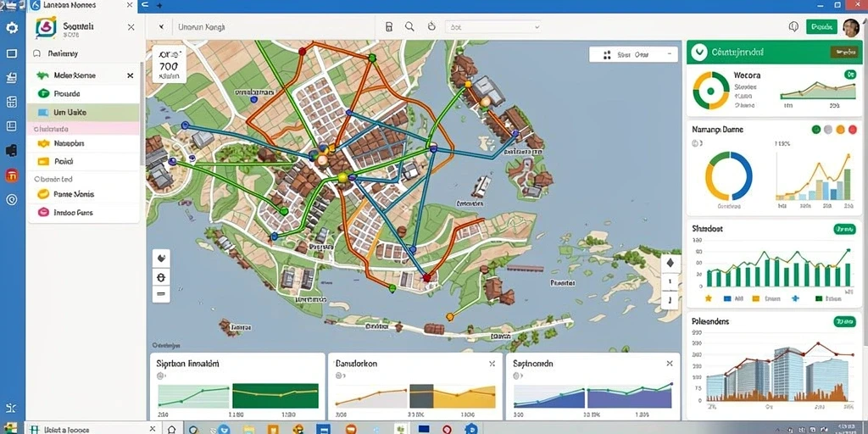The width and height of the screenshot is (868, 434).
Task: Toggle the green badge in Wocora card
Action: click(x=849, y=75)
